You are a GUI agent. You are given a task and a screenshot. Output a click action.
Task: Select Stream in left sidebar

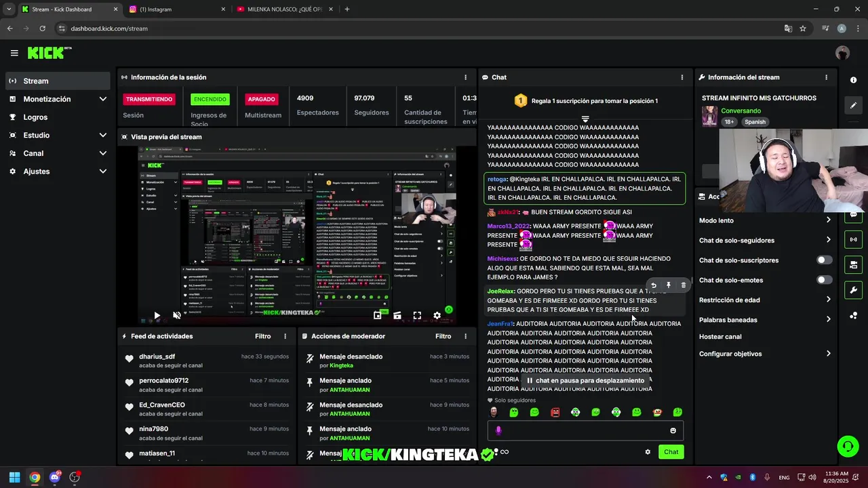click(x=58, y=81)
